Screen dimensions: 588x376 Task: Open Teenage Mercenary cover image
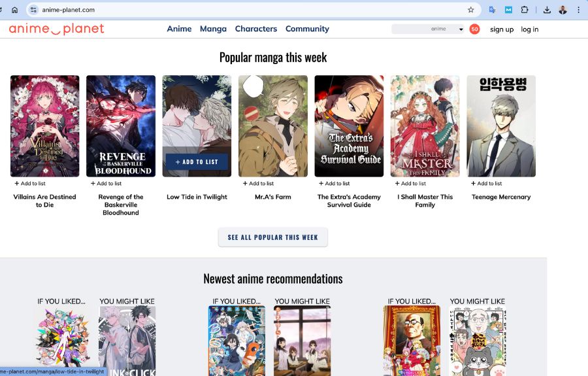pyautogui.click(x=501, y=126)
